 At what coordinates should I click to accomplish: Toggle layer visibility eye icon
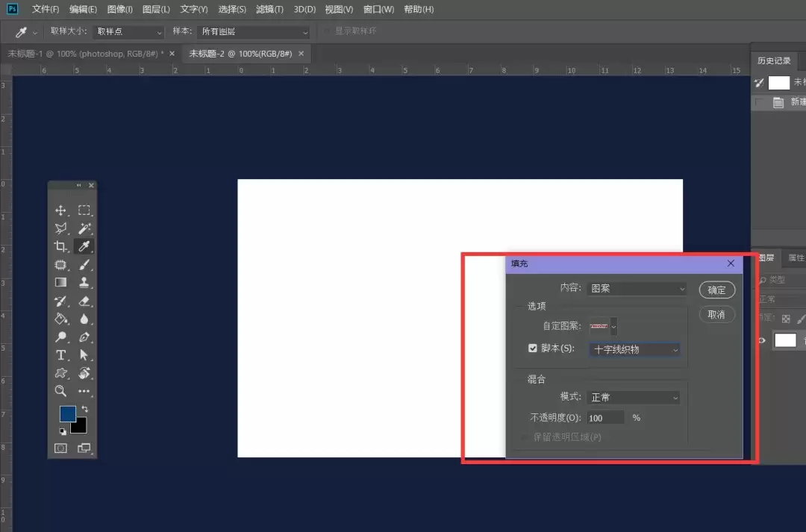tap(762, 340)
